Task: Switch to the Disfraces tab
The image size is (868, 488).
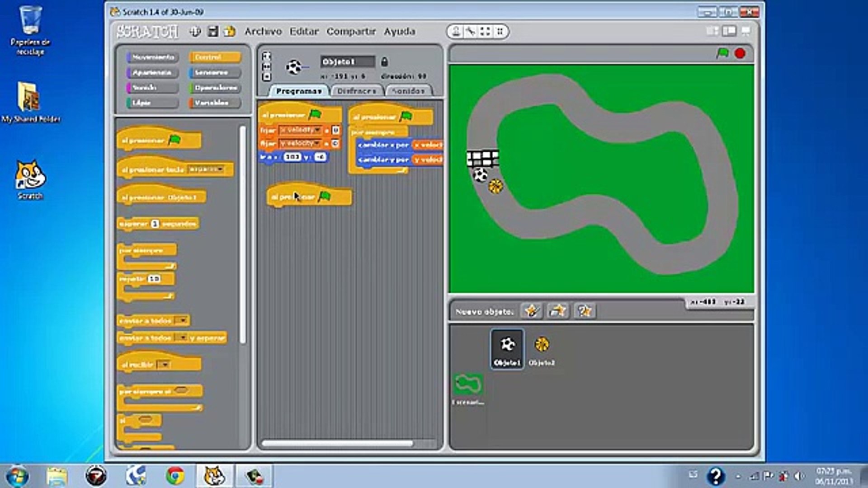Action: (357, 91)
